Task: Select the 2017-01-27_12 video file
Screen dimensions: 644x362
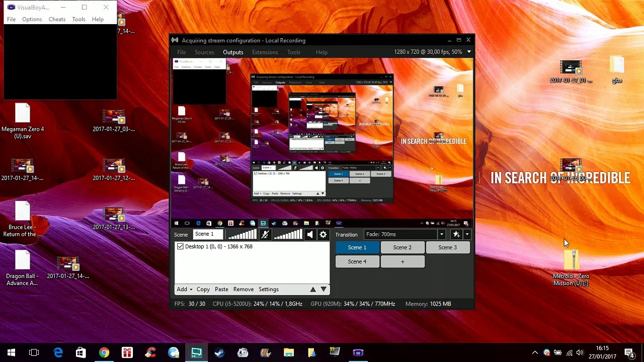Action: point(114,169)
